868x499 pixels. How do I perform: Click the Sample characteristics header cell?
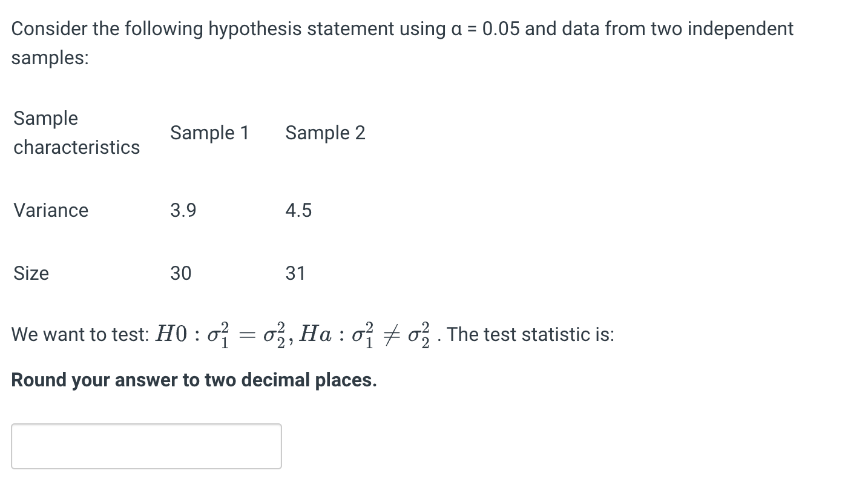[76, 133]
